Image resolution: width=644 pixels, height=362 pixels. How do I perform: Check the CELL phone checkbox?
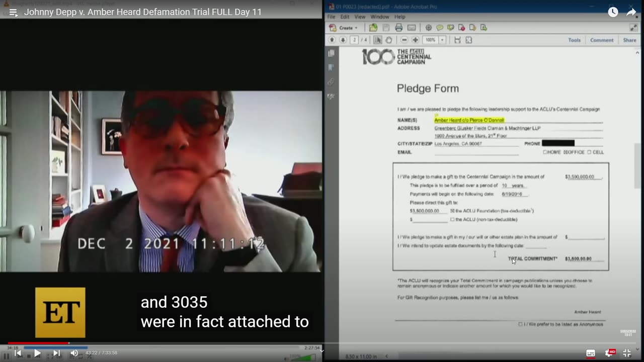pos(589,152)
